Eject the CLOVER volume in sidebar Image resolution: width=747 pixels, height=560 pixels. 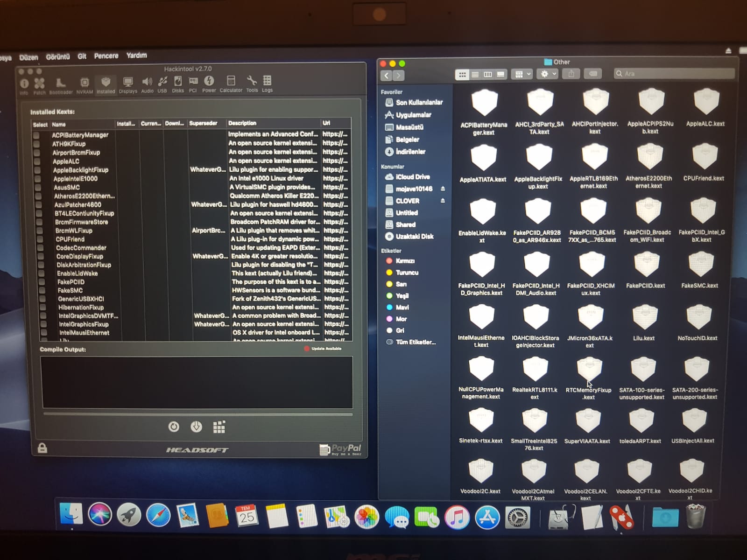tap(443, 201)
